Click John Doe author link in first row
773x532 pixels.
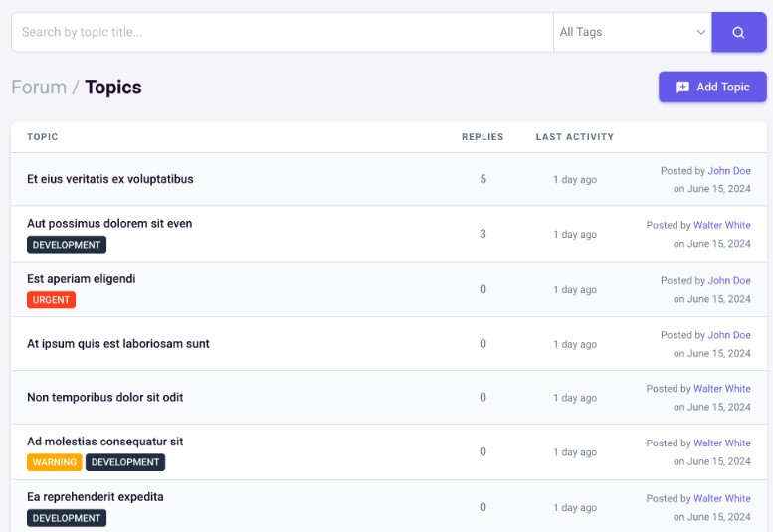729,171
